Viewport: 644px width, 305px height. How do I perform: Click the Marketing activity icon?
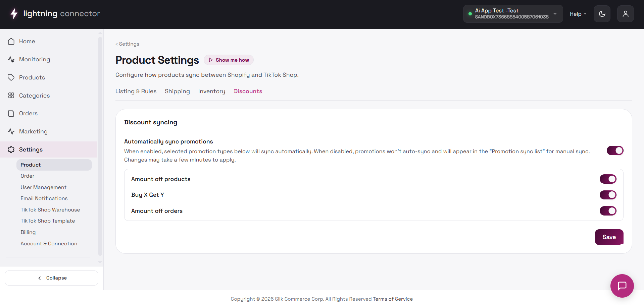[x=11, y=131]
